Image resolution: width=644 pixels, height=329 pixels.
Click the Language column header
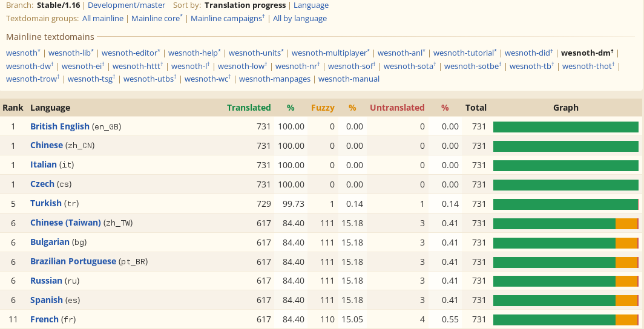[x=50, y=108]
